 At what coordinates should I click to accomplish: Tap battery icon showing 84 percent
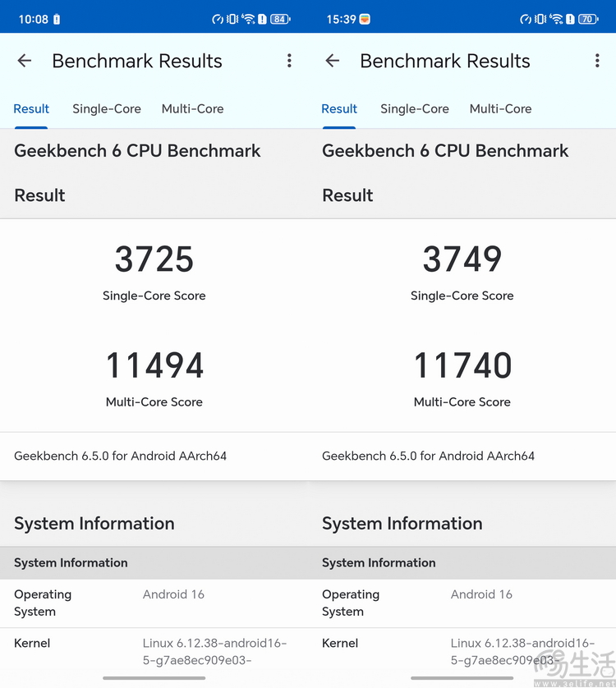coord(280,19)
